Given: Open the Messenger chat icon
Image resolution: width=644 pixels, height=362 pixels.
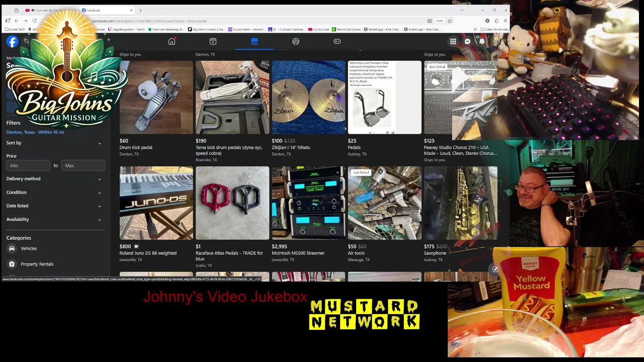Looking at the screenshot, I should [467, 42].
